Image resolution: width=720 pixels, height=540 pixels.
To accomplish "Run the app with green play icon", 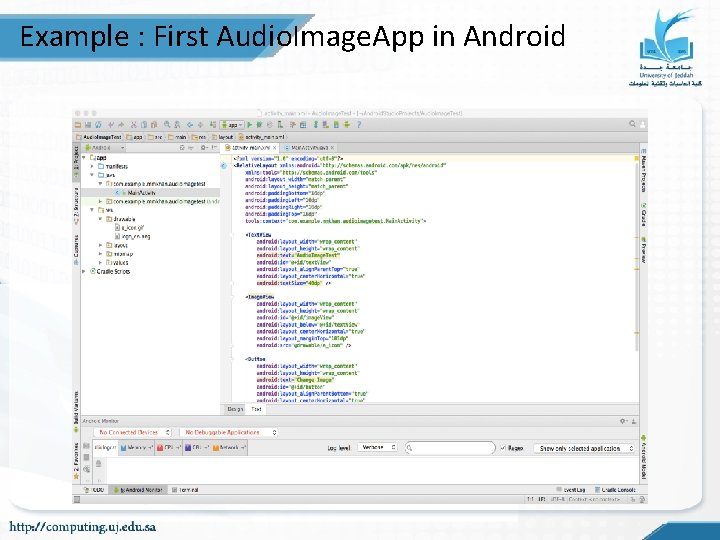I will click(x=250, y=125).
